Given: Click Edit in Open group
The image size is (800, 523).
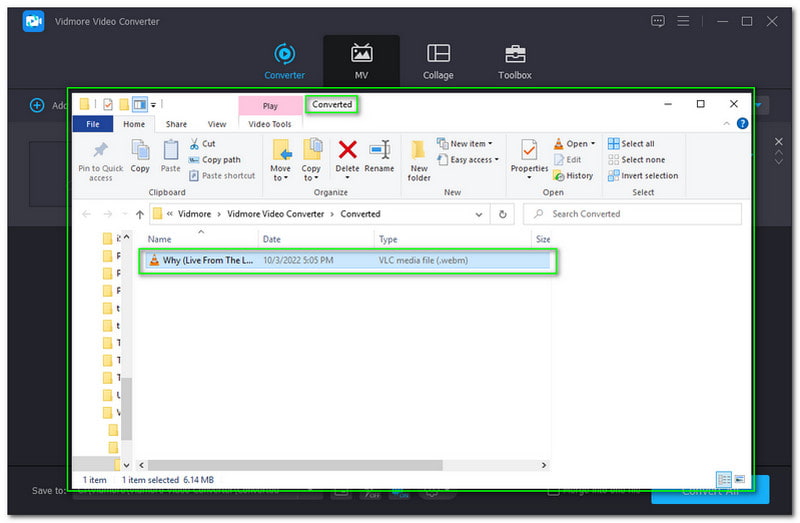Looking at the screenshot, I should coord(567,160).
